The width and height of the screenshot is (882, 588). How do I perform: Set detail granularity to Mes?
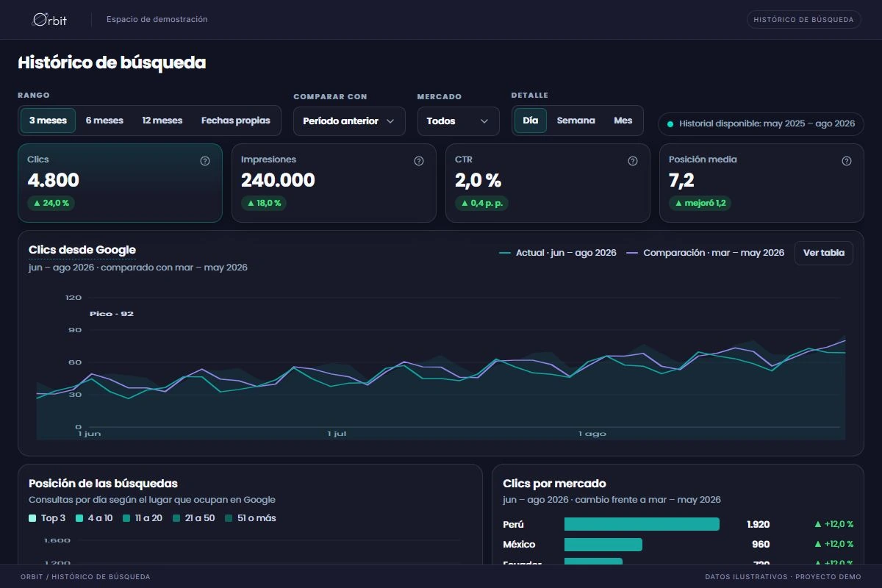(x=623, y=121)
